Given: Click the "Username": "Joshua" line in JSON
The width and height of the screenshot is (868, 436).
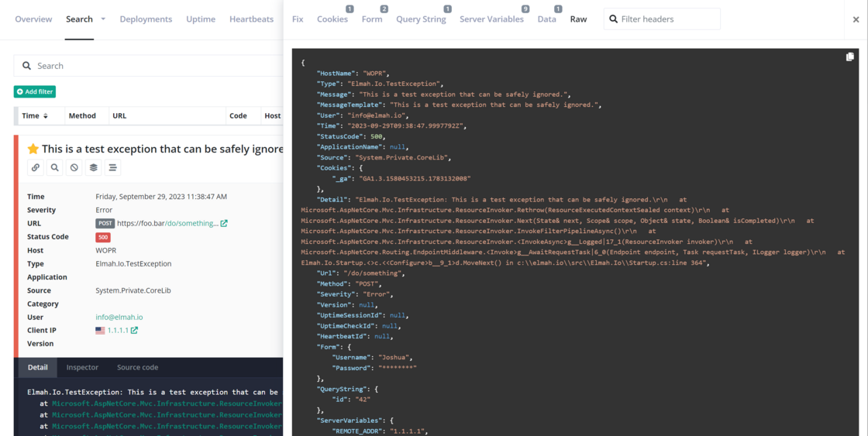Looking at the screenshot, I should [x=373, y=358].
